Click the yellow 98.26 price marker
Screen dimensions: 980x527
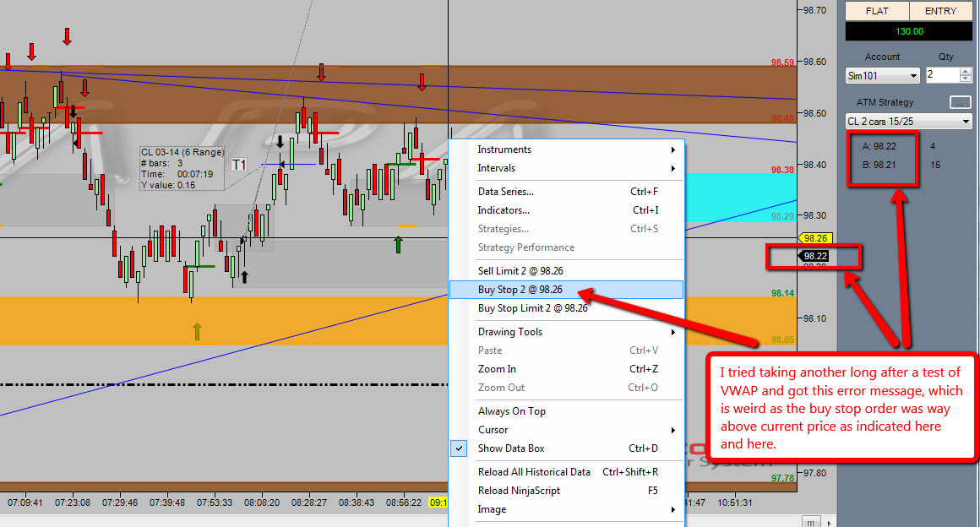click(x=815, y=238)
